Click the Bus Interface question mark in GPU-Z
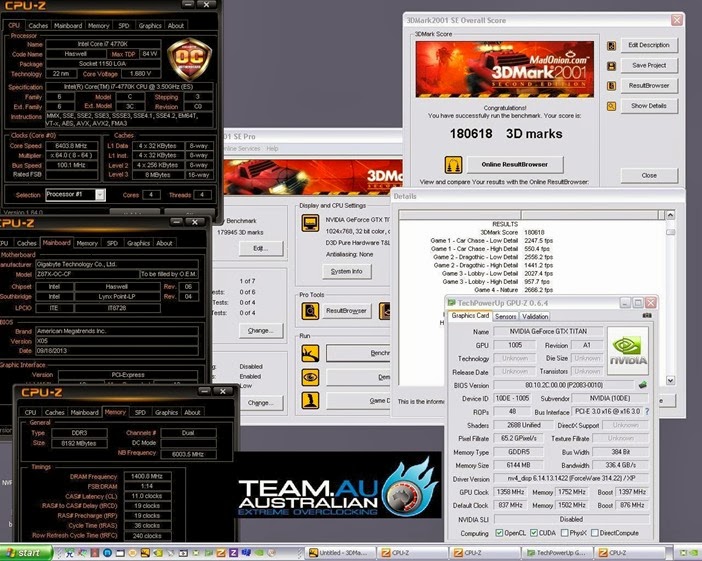This screenshot has width=702, height=561. coord(646,411)
